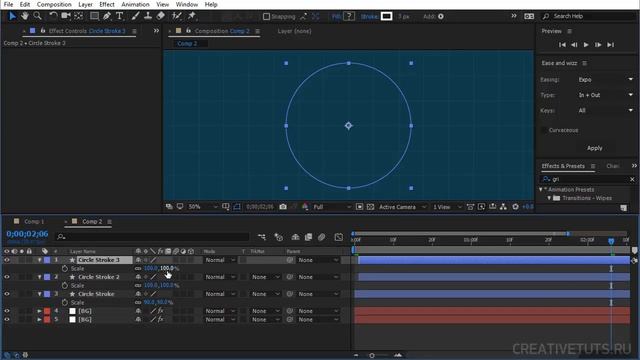Toggle Scale stopwatch for Circle Stroke 3
Viewport: 640px width, 360px height.
[65, 269]
